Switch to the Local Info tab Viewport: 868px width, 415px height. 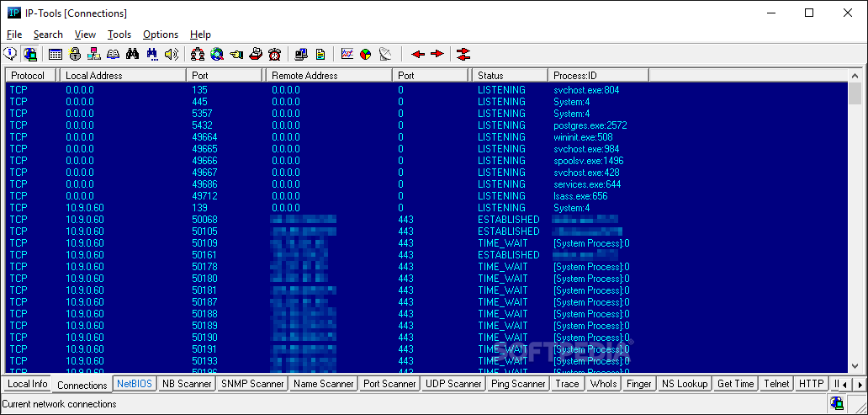click(x=28, y=383)
